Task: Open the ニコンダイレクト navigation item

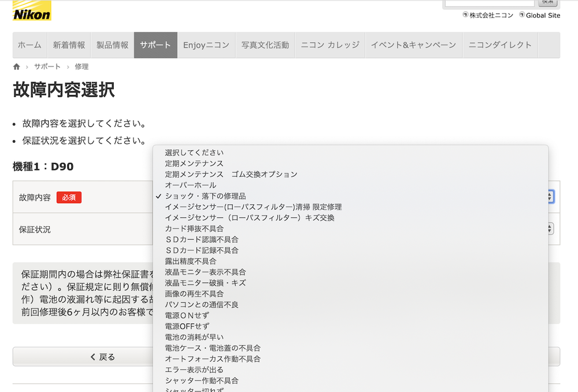Action: (x=500, y=45)
